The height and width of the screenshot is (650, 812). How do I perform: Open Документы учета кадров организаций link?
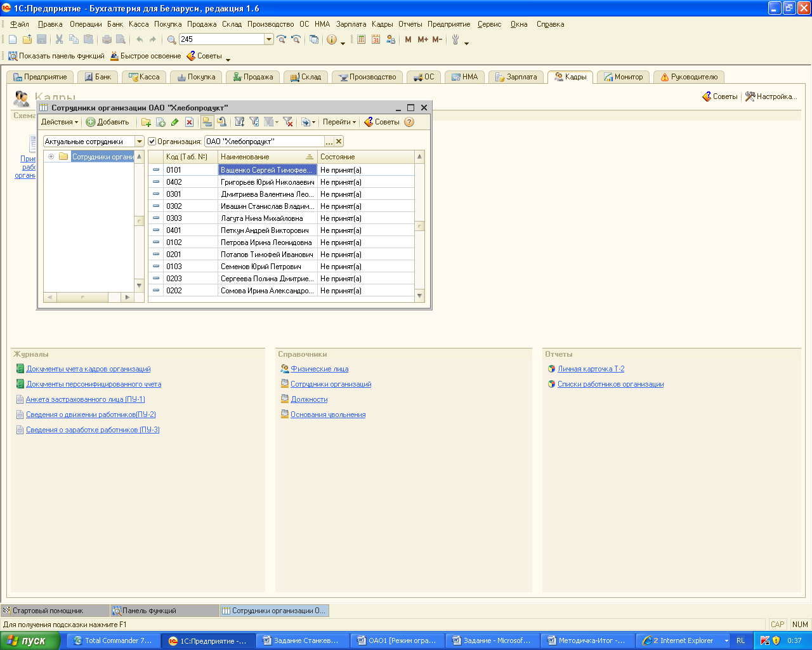(x=88, y=369)
